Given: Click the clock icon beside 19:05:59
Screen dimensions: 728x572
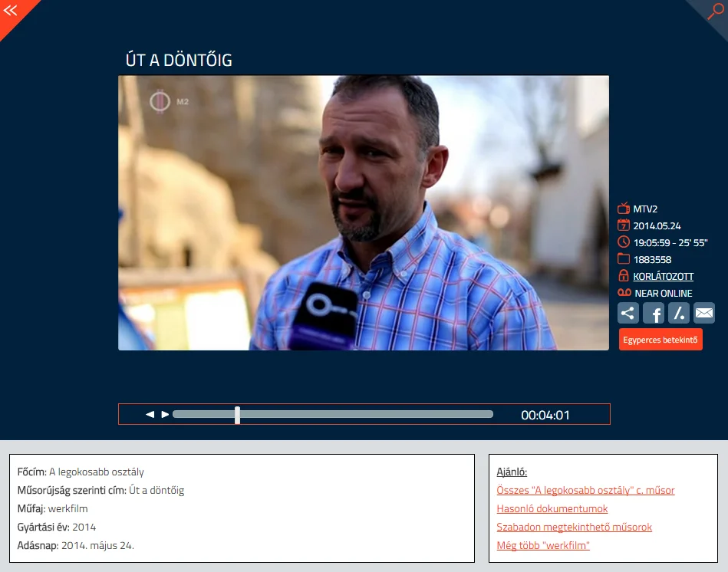Looking at the screenshot, I should [x=624, y=242].
